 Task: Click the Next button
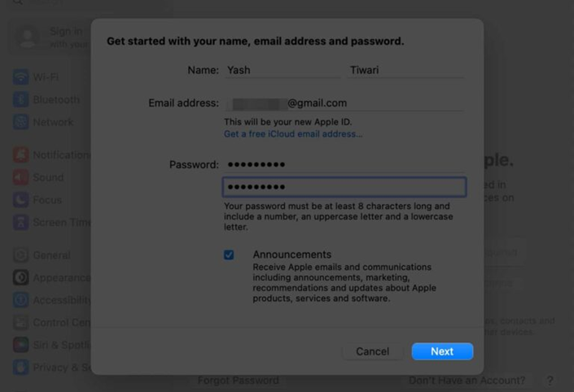pos(442,351)
